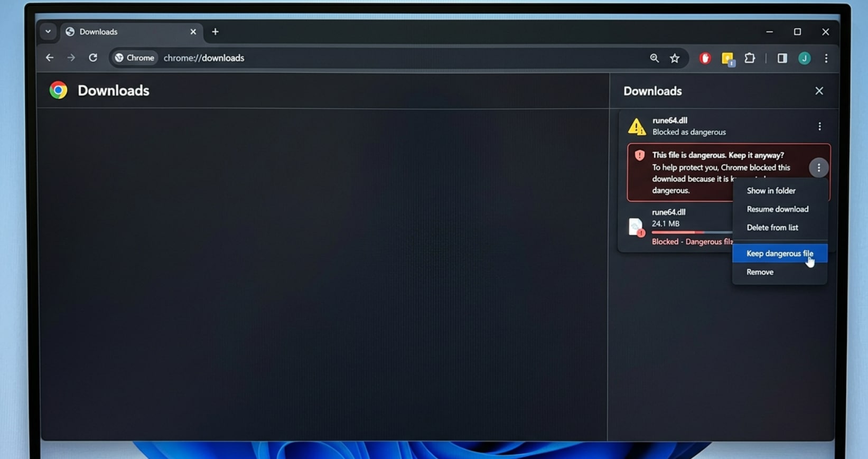The width and height of the screenshot is (868, 459).
Task: Open the yellow notes extension icon
Action: [728, 59]
